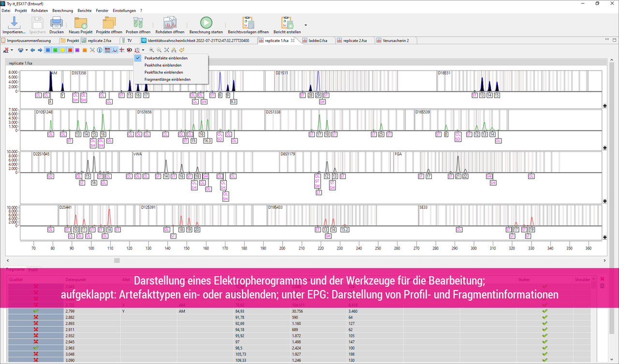Open the Datei menu

6,10
